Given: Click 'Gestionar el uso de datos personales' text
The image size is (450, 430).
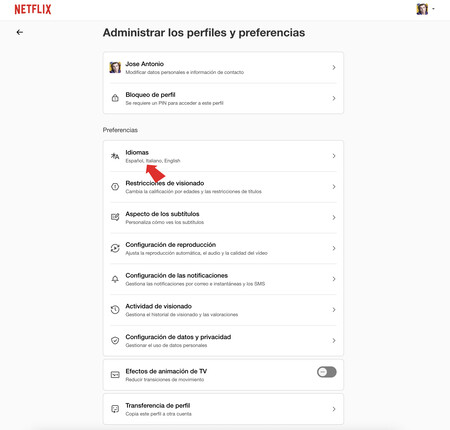Looking at the screenshot, I should (x=166, y=345).
